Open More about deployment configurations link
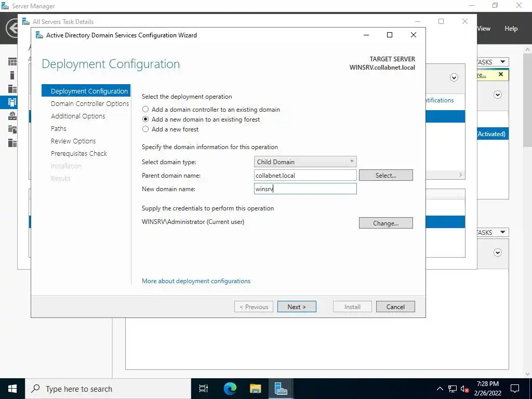532x399 pixels. [196, 281]
